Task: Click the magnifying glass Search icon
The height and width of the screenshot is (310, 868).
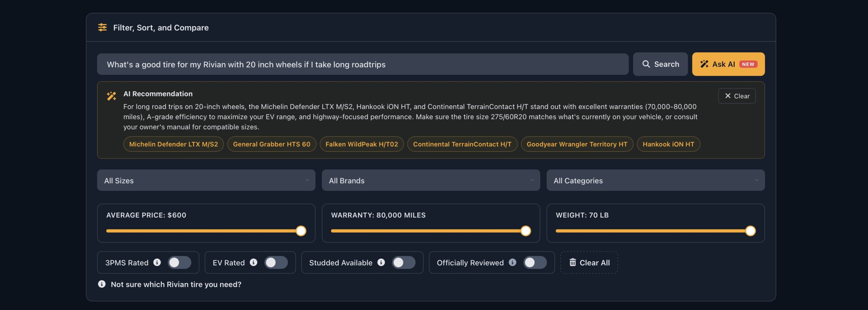Action: 646,64
